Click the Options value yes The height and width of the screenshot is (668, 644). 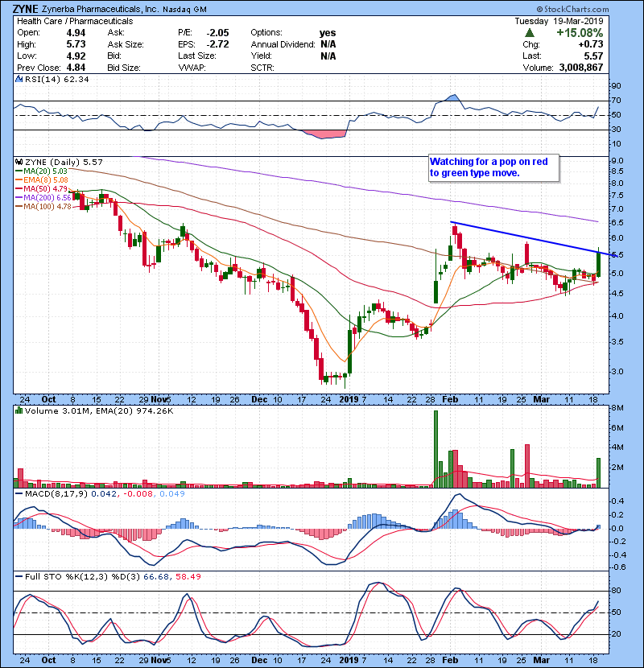pyautogui.click(x=328, y=33)
